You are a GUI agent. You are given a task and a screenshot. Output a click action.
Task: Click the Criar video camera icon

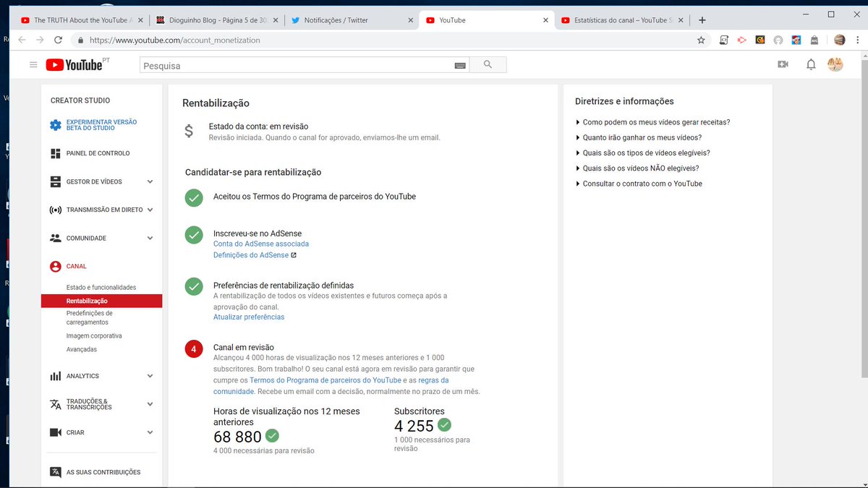[56, 432]
